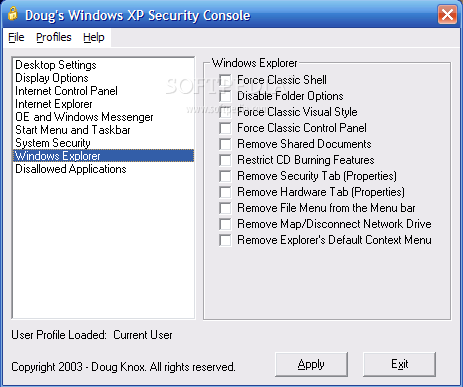Tick the Disable Folder Options checkbox
The height and width of the screenshot is (387, 463).
point(225,96)
